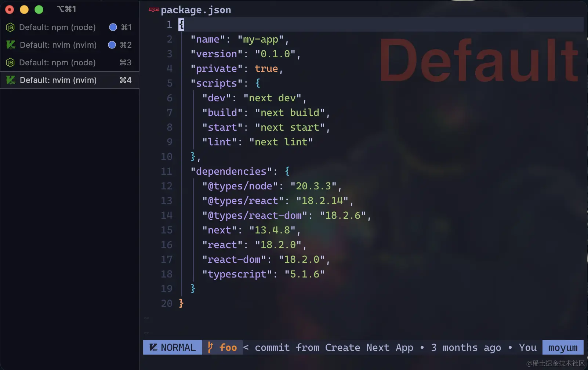Screen dimensions: 588x370
Task: Click the foo branch name in the statusline
Action: 228,347
